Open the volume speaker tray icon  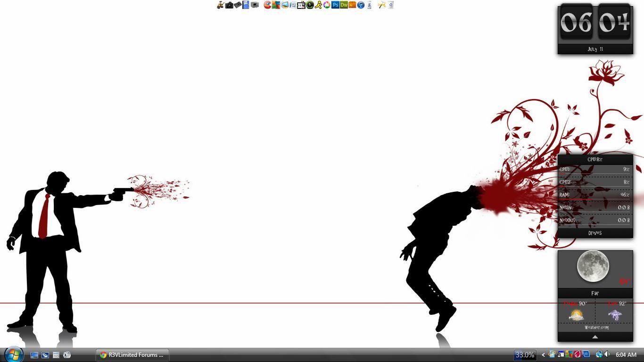coord(607,354)
